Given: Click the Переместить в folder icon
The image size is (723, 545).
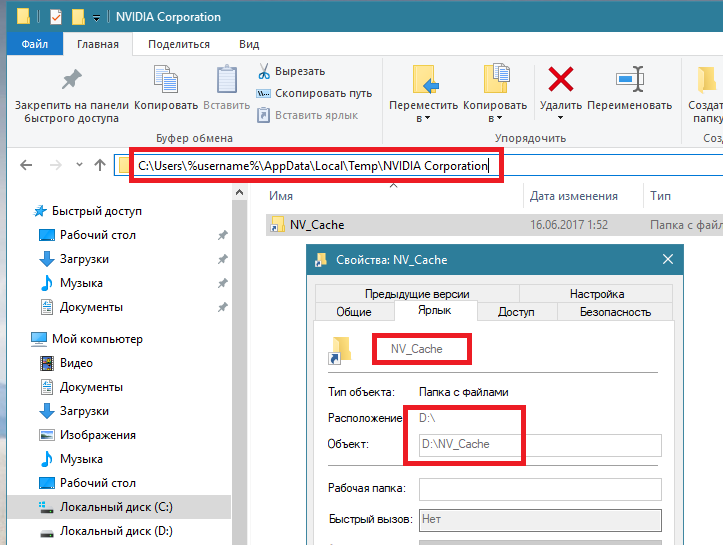Looking at the screenshot, I should tap(425, 79).
